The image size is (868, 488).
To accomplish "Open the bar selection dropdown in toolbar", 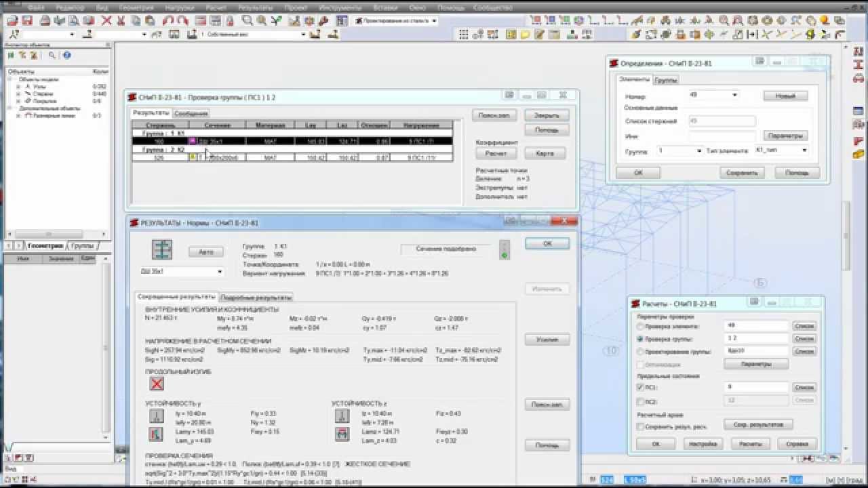I will tap(144, 34).
